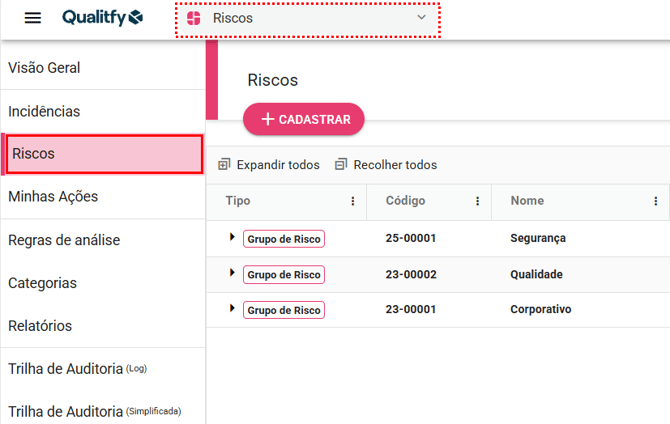Screen dimensions: 670x424
Task: Open the Tipo column options menu
Action: [x=352, y=201]
